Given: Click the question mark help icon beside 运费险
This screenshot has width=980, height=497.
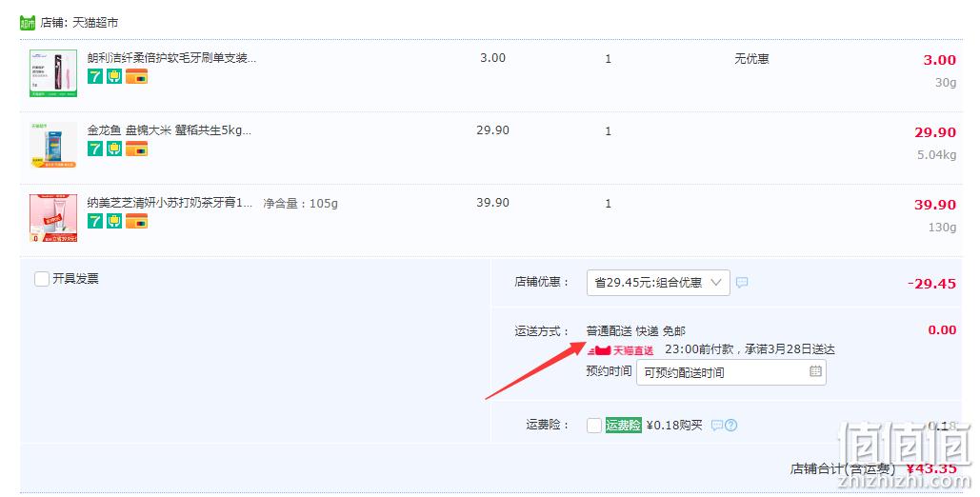Looking at the screenshot, I should coord(730,425).
